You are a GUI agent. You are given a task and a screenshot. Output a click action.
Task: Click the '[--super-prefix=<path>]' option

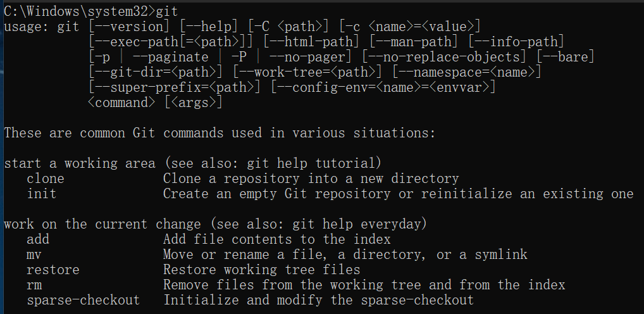[x=175, y=87]
